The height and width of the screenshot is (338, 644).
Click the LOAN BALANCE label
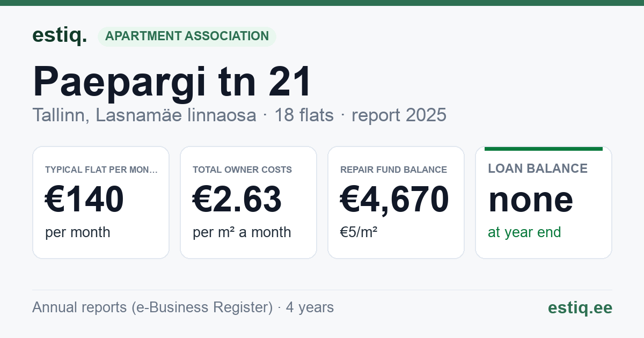[x=538, y=168]
